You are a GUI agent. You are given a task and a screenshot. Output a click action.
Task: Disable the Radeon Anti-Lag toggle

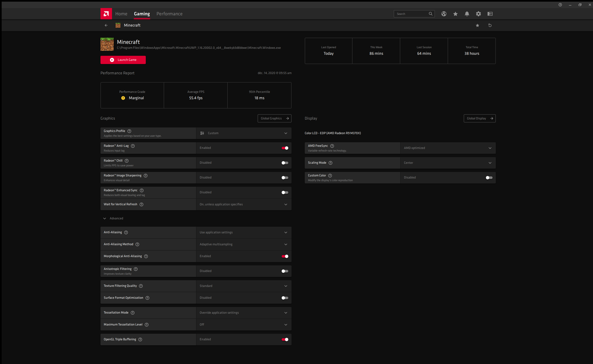point(285,148)
